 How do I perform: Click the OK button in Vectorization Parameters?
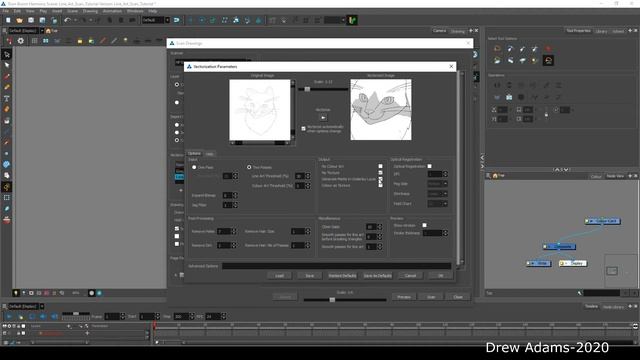pyautogui.click(x=440, y=276)
